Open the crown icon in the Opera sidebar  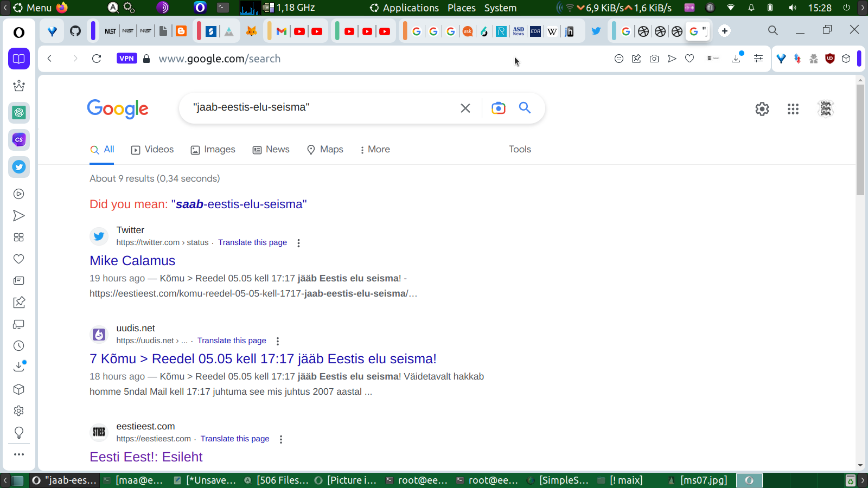click(x=19, y=86)
